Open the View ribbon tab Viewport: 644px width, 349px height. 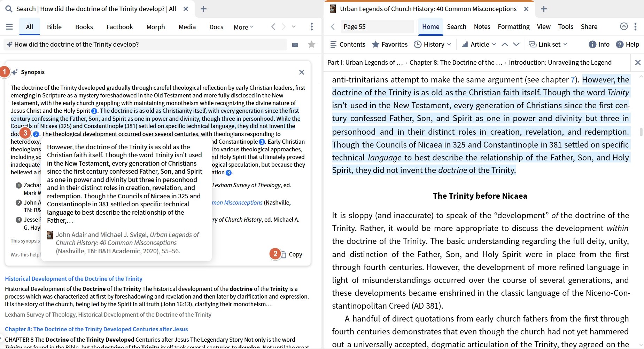(543, 27)
